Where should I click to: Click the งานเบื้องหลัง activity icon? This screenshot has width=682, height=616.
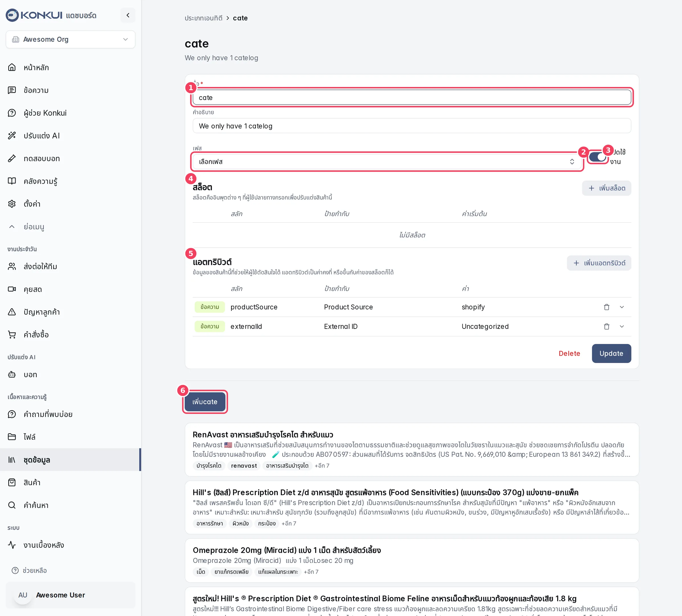[x=12, y=545]
